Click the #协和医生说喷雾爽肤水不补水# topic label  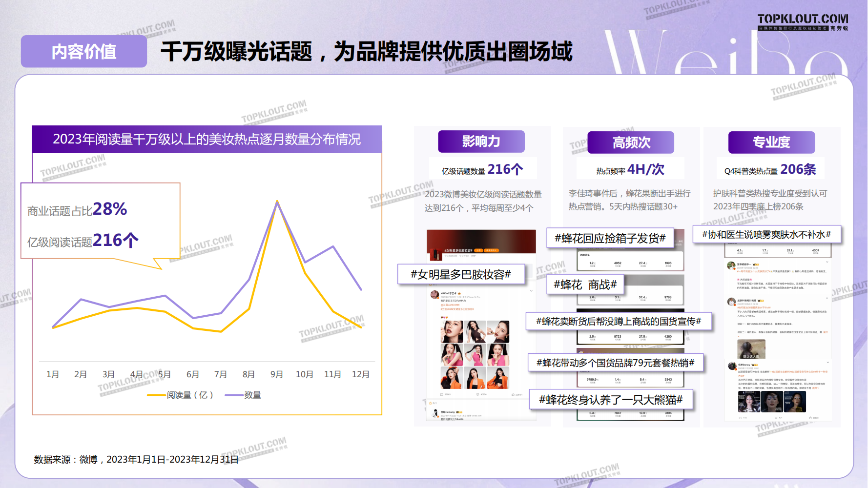766,235
